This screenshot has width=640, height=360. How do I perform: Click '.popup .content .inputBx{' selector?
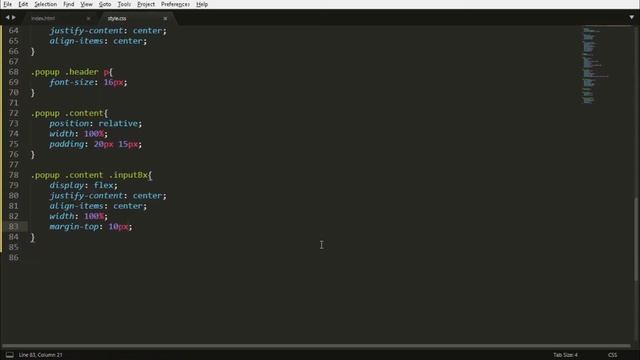[x=91, y=176]
